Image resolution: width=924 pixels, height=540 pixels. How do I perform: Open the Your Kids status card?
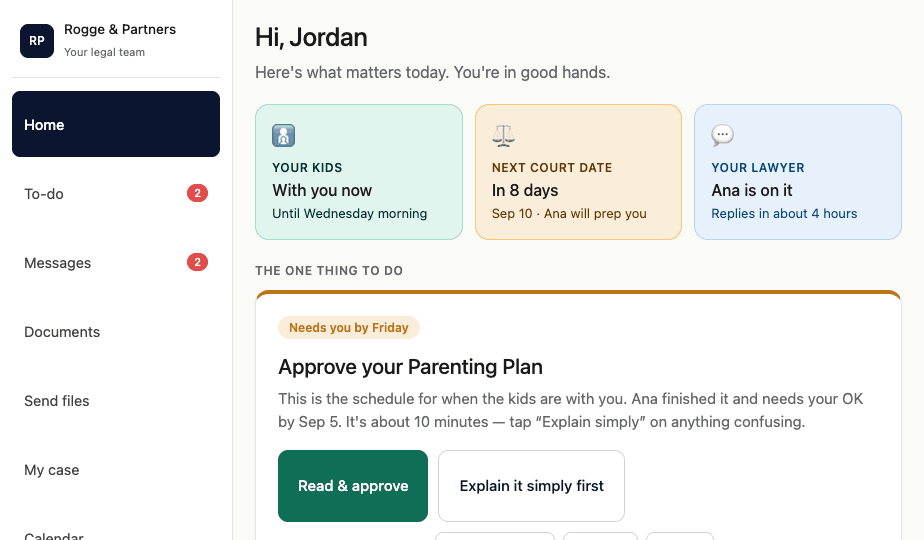[x=359, y=172]
